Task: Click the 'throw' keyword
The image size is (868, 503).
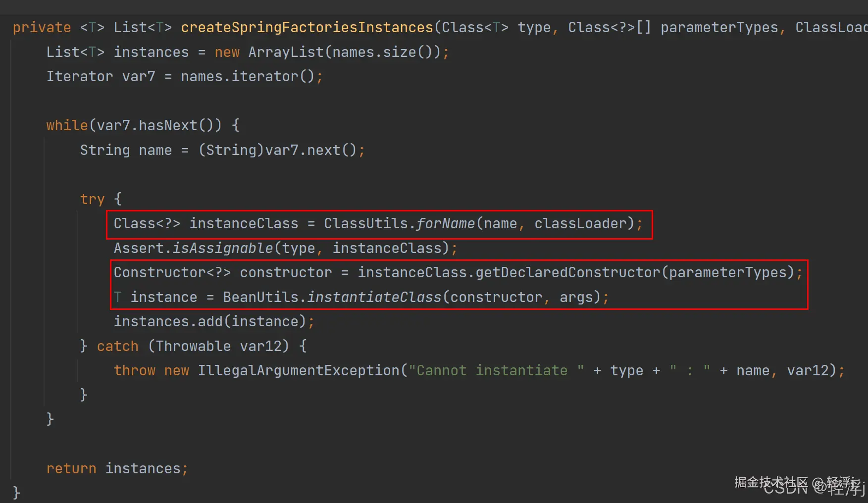Action: (x=135, y=370)
